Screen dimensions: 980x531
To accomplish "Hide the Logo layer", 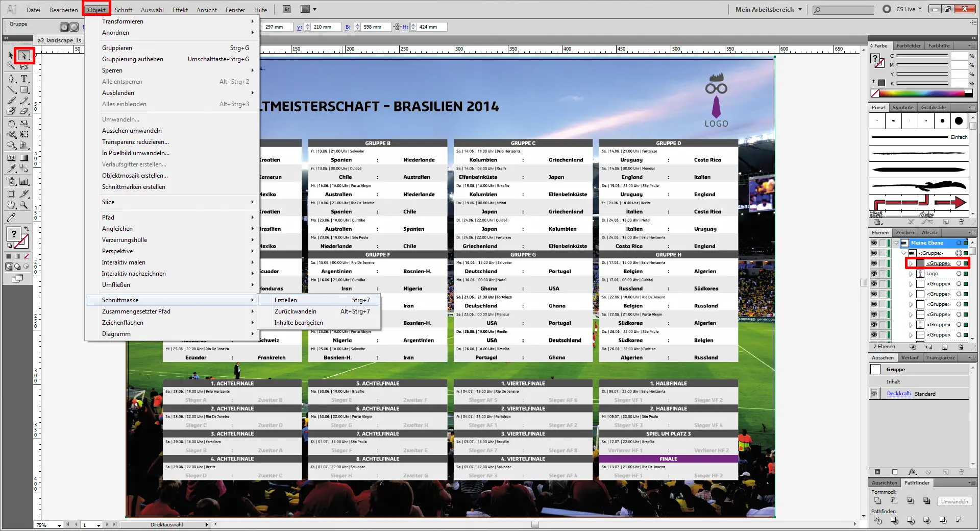I will [874, 273].
